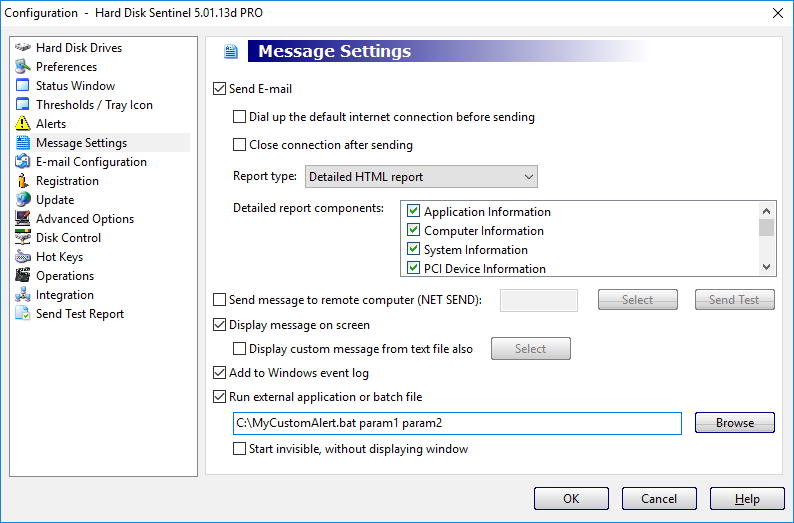The width and height of the screenshot is (794, 523).
Task: Toggle Run external application or batch file
Action: tap(219, 396)
